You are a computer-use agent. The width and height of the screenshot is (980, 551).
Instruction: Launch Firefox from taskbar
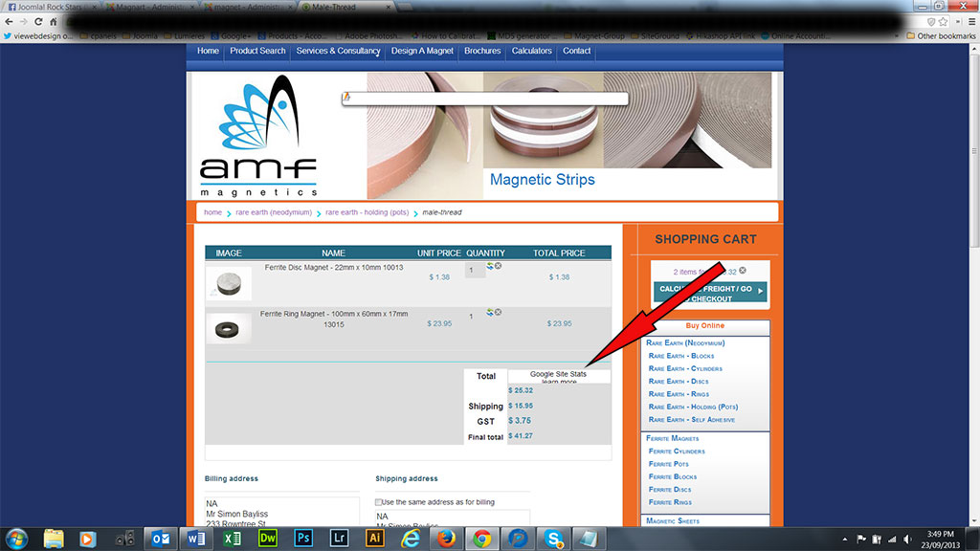tap(446, 539)
